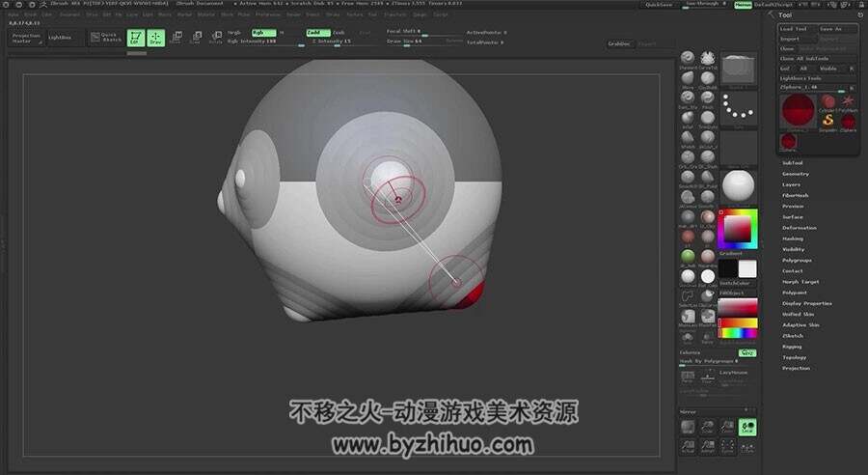Expand the Layers section
Screen dimensions: 868x475
[x=791, y=184]
